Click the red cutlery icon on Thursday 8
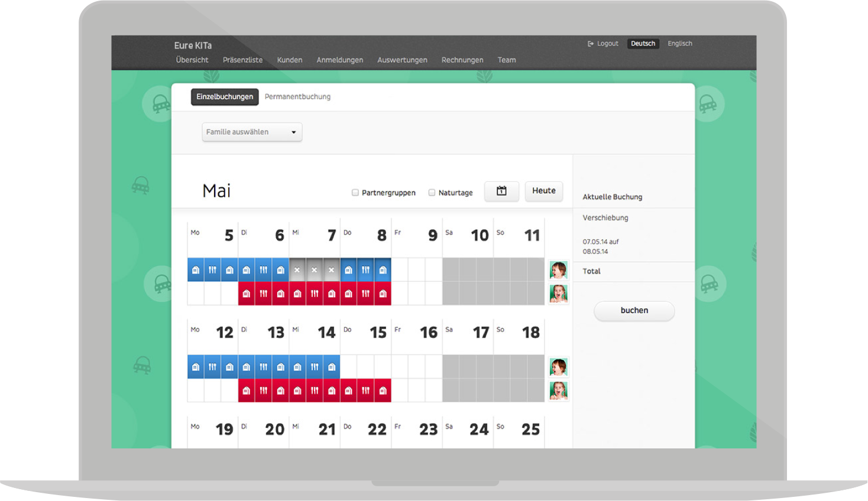 pyautogui.click(x=365, y=294)
